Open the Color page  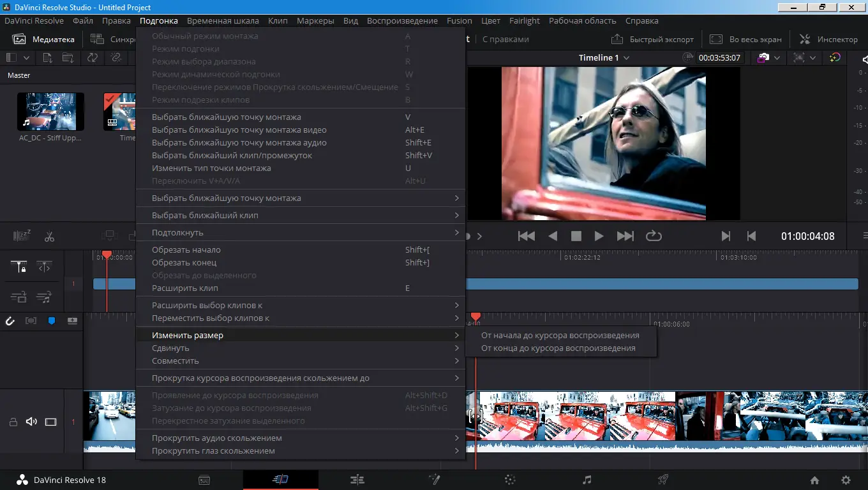pyautogui.click(x=509, y=479)
